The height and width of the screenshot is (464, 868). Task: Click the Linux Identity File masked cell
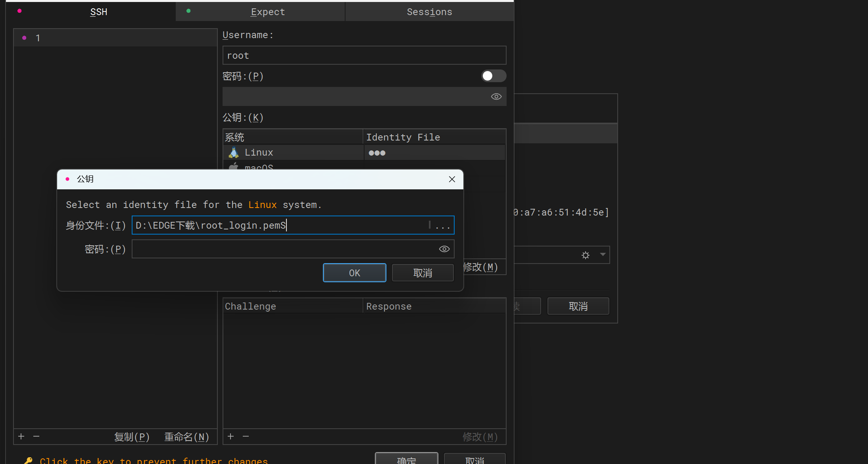pos(435,153)
